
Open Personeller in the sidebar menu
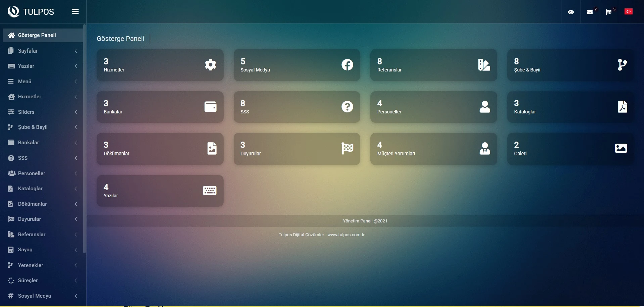[x=43, y=173]
